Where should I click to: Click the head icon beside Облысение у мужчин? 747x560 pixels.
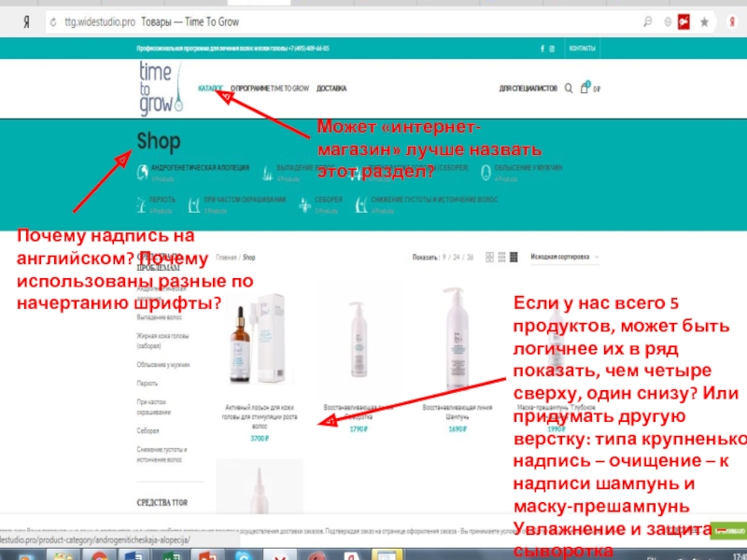coord(486,173)
